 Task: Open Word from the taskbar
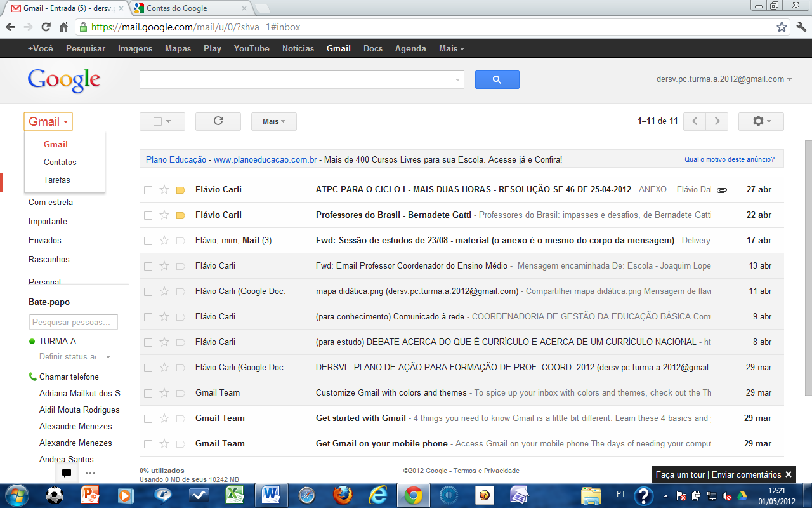click(x=271, y=495)
